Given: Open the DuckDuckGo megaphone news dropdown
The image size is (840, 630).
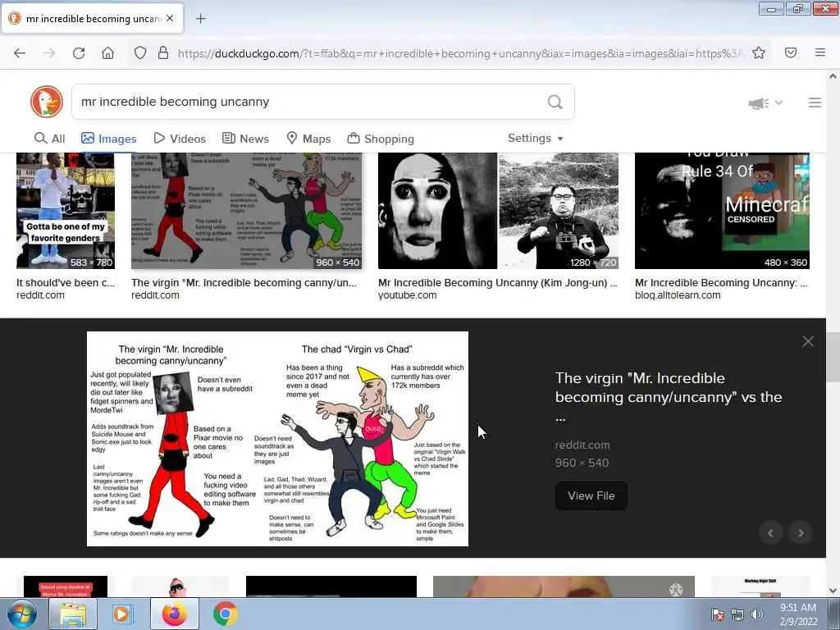Looking at the screenshot, I should [765, 103].
